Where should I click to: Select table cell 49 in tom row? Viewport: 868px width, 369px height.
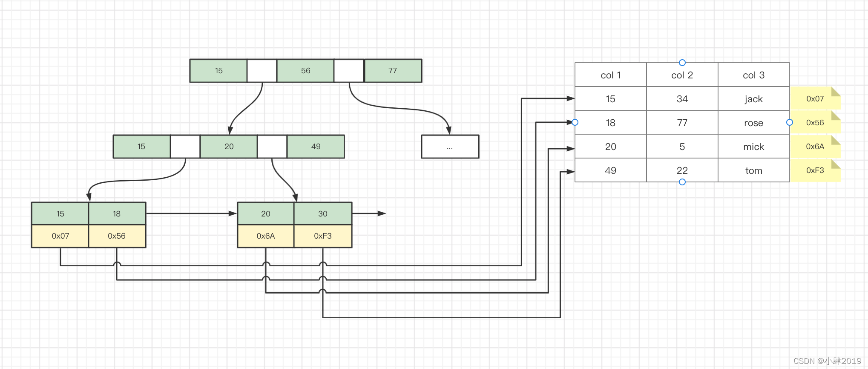coord(611,170)
